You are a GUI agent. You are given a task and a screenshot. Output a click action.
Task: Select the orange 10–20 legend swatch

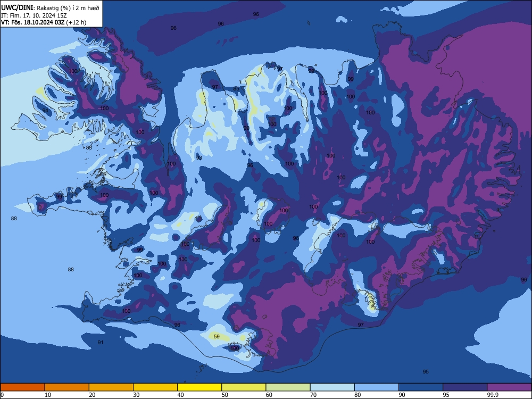[x=67, y=387]
